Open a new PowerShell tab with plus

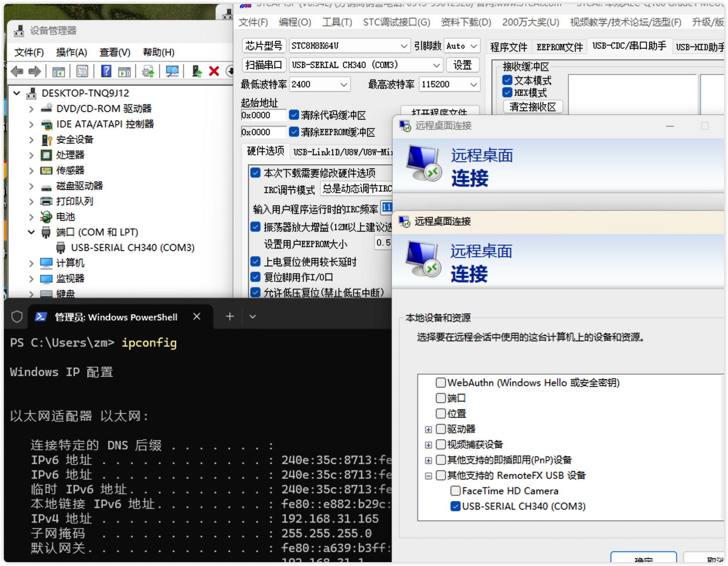(x=230, y=317)
